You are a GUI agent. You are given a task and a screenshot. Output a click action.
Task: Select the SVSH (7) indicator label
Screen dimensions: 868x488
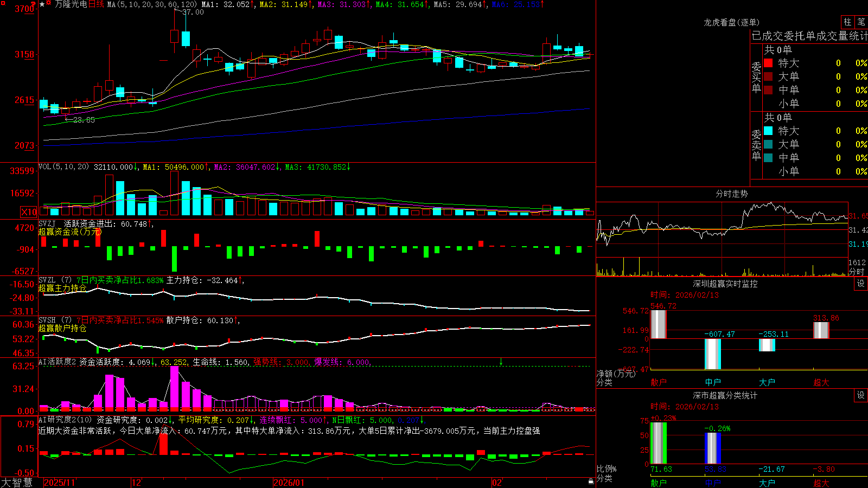coord(55,320)
